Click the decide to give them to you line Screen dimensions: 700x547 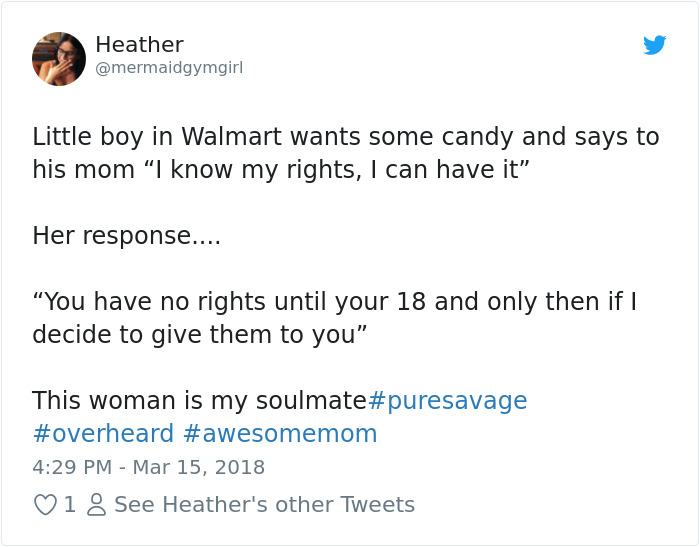tap(200, 334)
